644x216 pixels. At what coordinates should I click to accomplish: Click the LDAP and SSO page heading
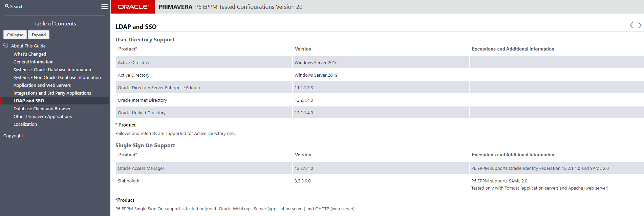[x=136, y=26]
